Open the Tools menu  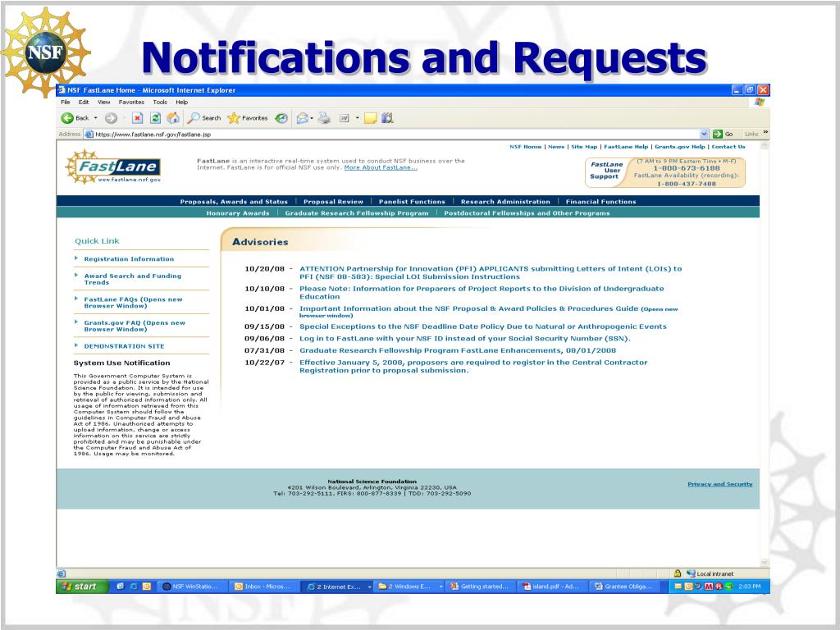(160, 103)
